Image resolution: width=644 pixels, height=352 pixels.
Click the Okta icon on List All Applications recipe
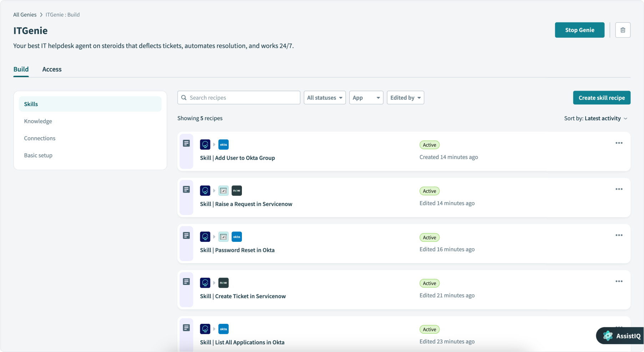point(223,328)
